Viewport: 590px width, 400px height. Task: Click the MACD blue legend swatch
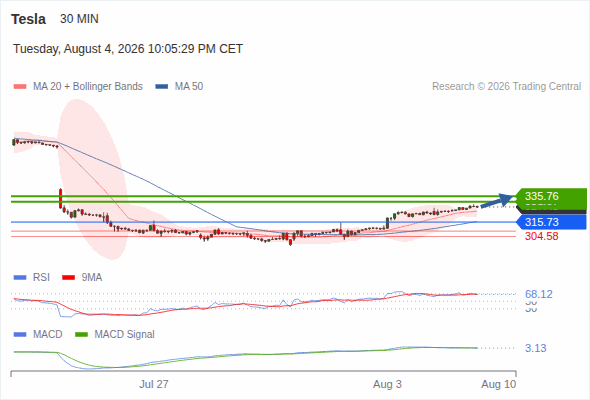(x=20, y=335)
